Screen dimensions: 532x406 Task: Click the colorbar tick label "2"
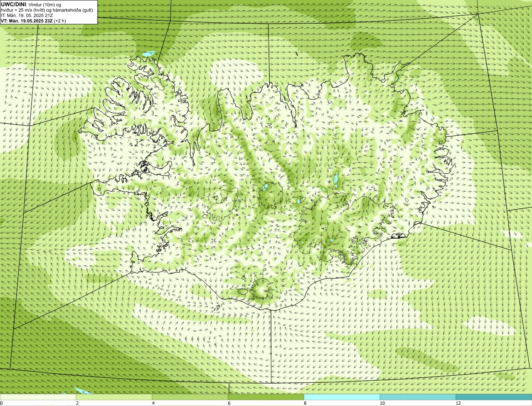click(77, 403)
